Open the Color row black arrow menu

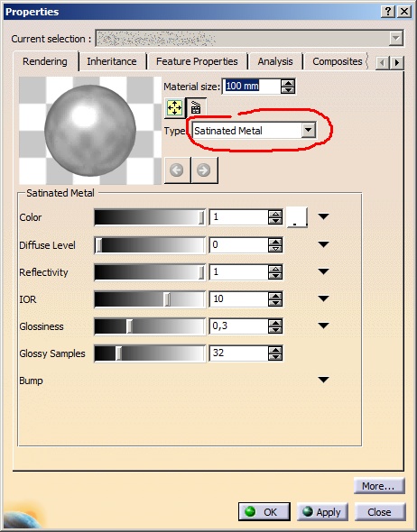pos(324,216)
